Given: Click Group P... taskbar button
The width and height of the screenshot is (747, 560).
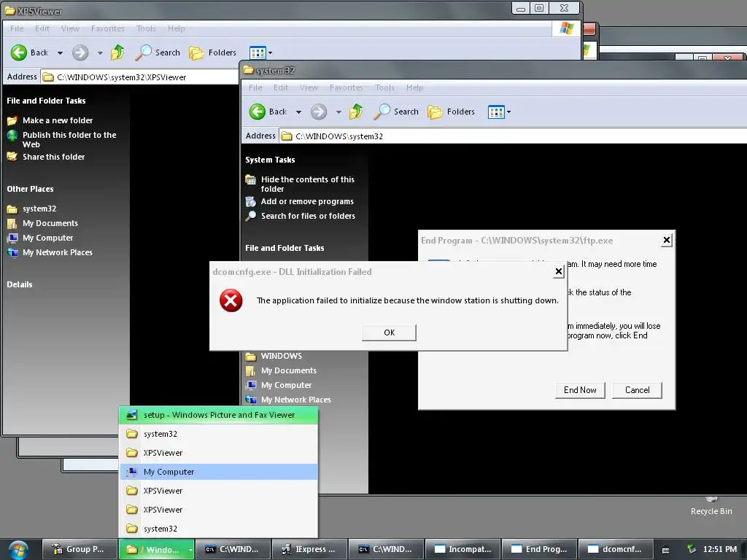Looking at the screenshot, I should pos(80,549).
